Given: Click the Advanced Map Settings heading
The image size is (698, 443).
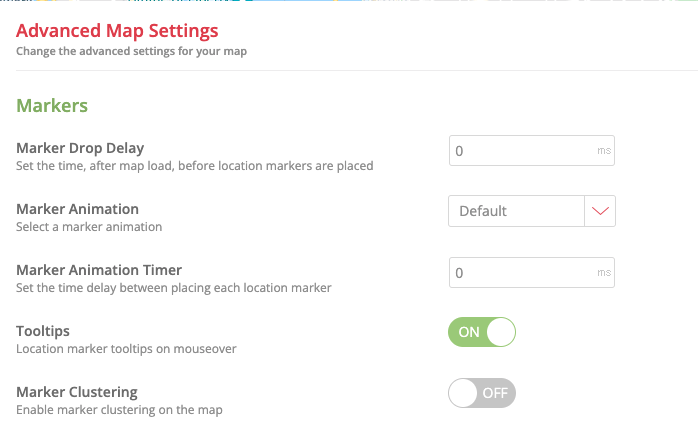Looking at the screenshot, I should tap(117, 32).
